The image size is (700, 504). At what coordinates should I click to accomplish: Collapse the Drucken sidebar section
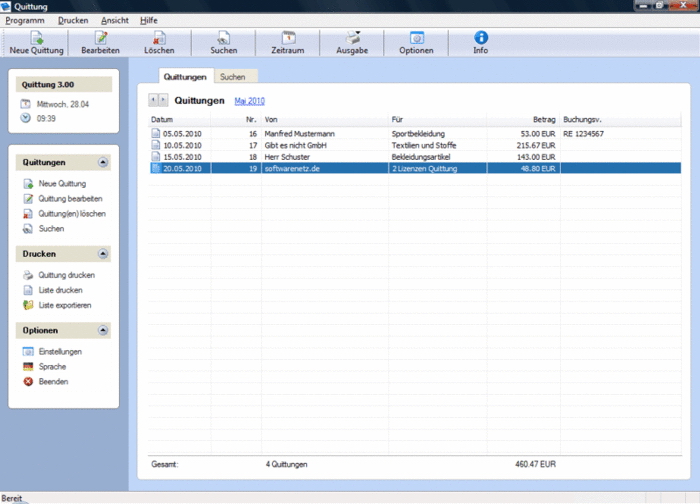click(x=103, y=254)
